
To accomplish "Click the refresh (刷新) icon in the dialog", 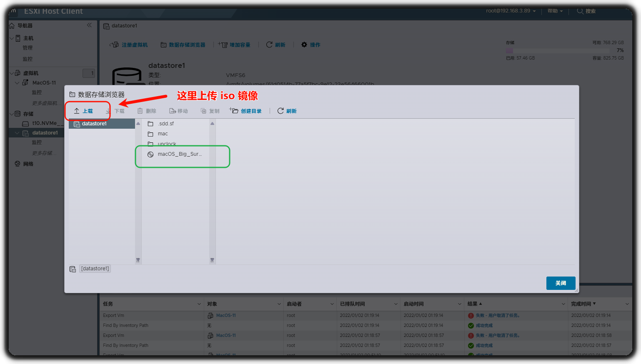I will click(x=280, y=111).
